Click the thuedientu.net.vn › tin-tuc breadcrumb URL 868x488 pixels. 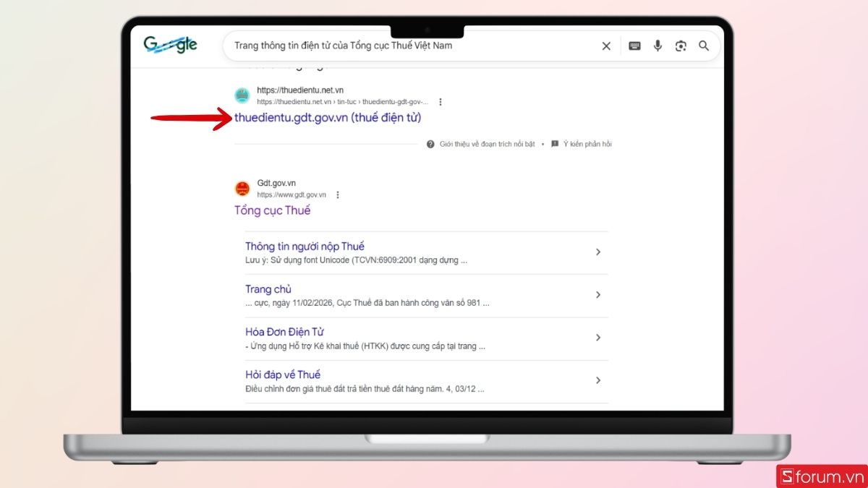coord(343,102)
